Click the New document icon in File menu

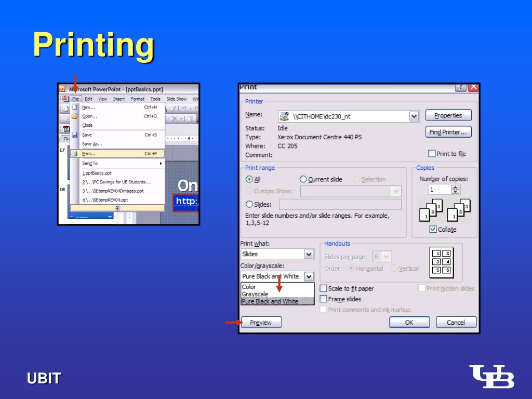[x=75, y=107]
